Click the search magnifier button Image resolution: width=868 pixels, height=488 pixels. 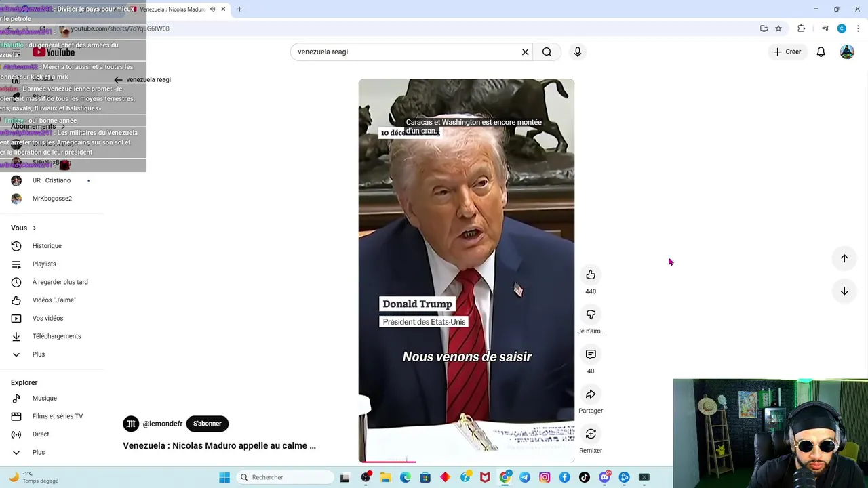coord(547,52)
